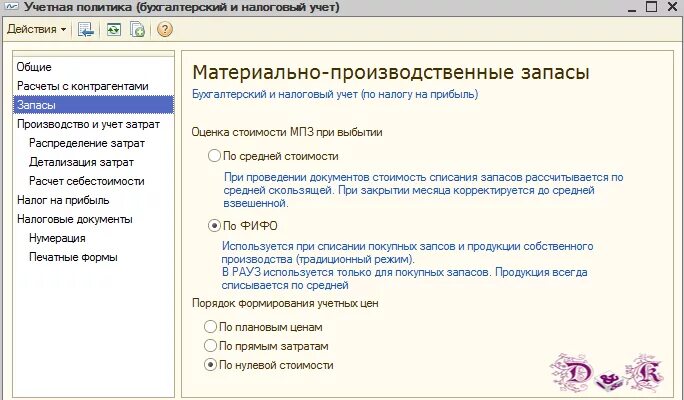
Task: Close the Учетная политика window
Action: 672,7
